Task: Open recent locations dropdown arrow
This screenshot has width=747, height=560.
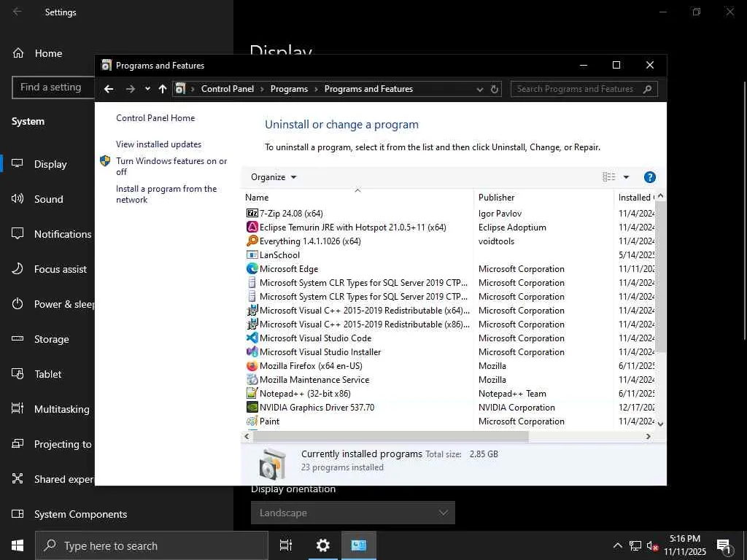Action: click(x=147, y=89)
